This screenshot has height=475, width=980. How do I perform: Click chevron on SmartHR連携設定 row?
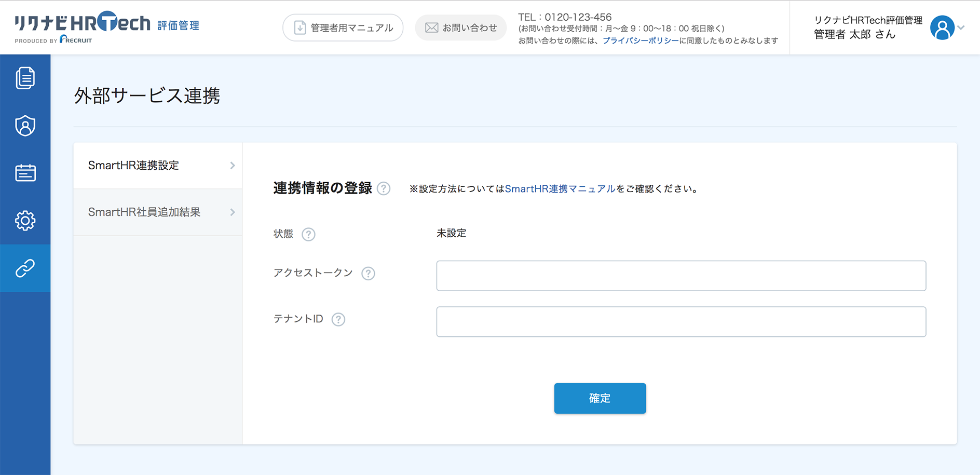tap(233, 166)
